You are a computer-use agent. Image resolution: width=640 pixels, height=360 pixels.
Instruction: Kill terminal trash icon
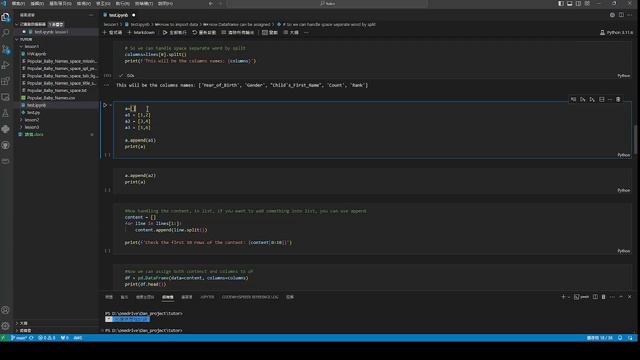click(x=604, y=297)
